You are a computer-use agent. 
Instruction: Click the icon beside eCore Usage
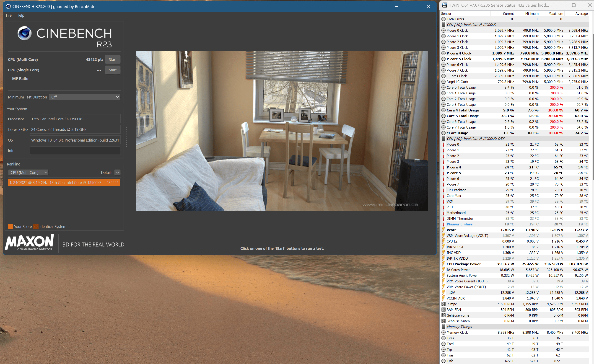443,133
